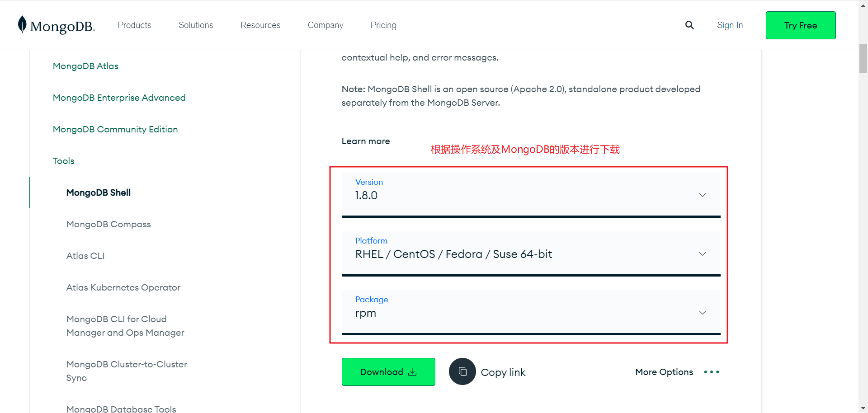Open the Pricing page

[x=383, y=25]
